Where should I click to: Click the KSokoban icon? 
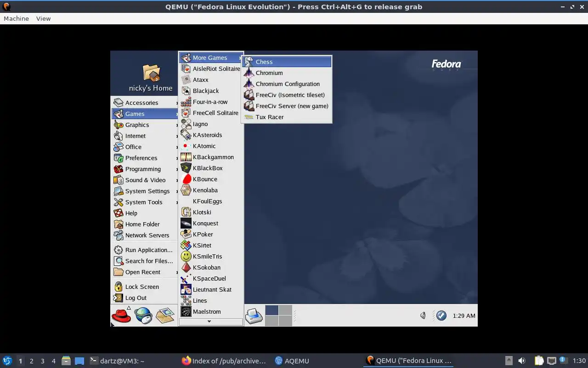[x=186, y=267]
